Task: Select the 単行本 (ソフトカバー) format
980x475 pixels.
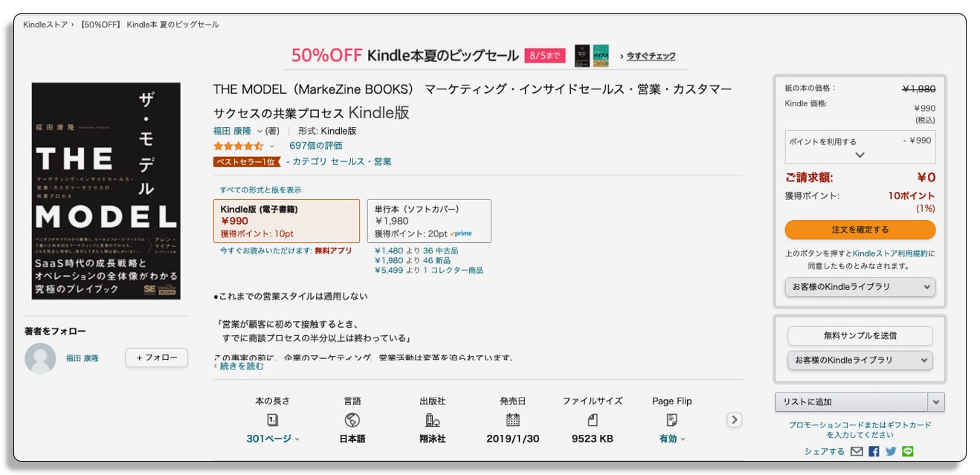Action: click(429, 221)
